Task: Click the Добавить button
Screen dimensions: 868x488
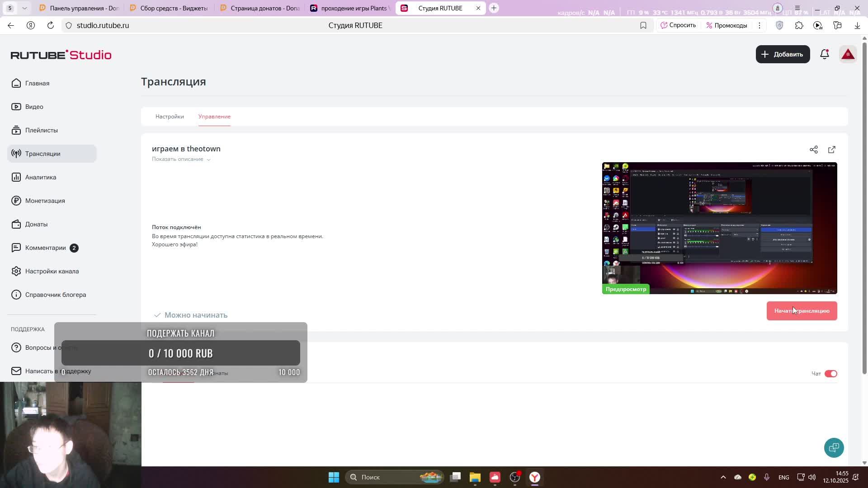Action: [x=783, y=54]
